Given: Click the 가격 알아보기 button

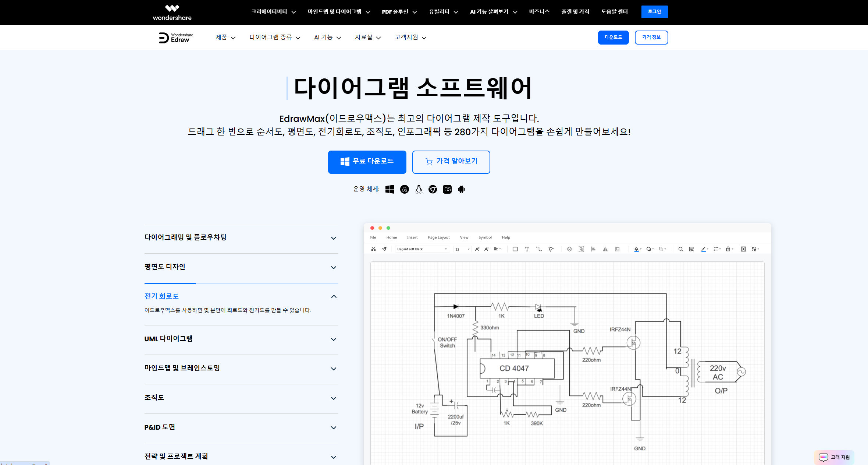Looking at the screenshot, I should click(451, 162).
